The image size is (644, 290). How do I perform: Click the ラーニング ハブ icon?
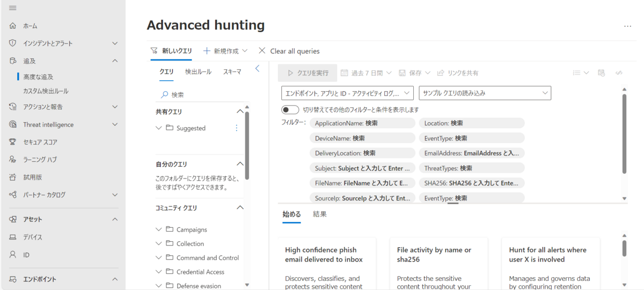click(x=13, y=160)
